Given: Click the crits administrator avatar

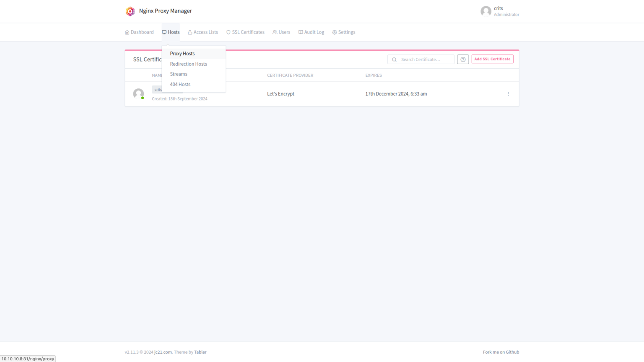Looking at the screenshot, I should 486,11.
